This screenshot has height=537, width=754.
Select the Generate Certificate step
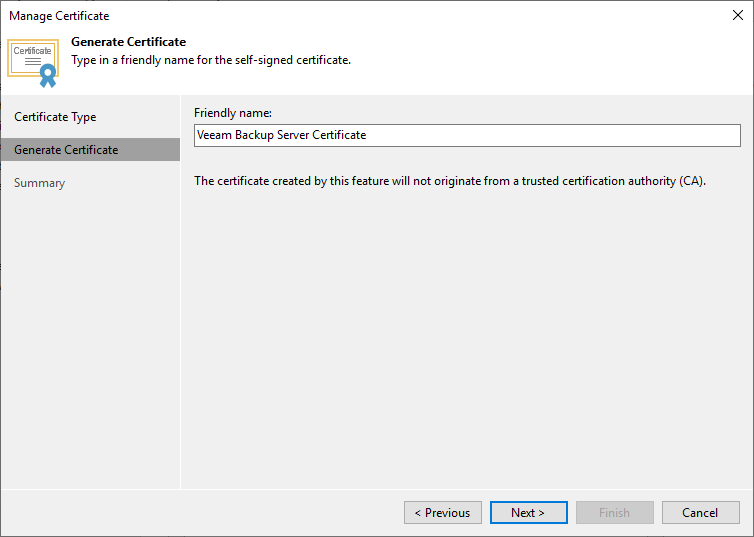(90, 150)
